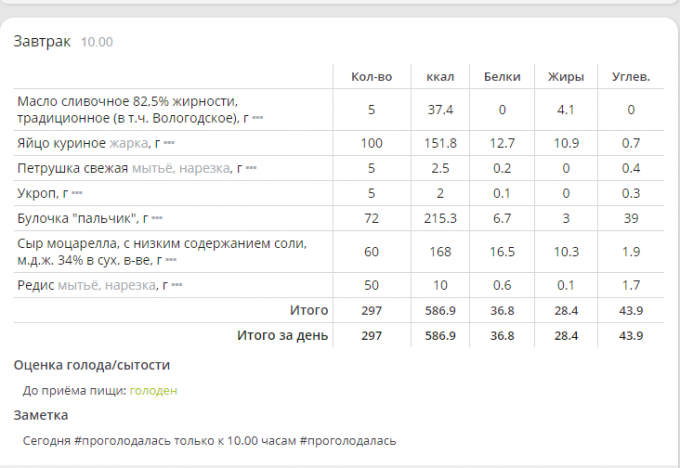
Task: Select the hunger rating голоден
Action: pos(154,391)
